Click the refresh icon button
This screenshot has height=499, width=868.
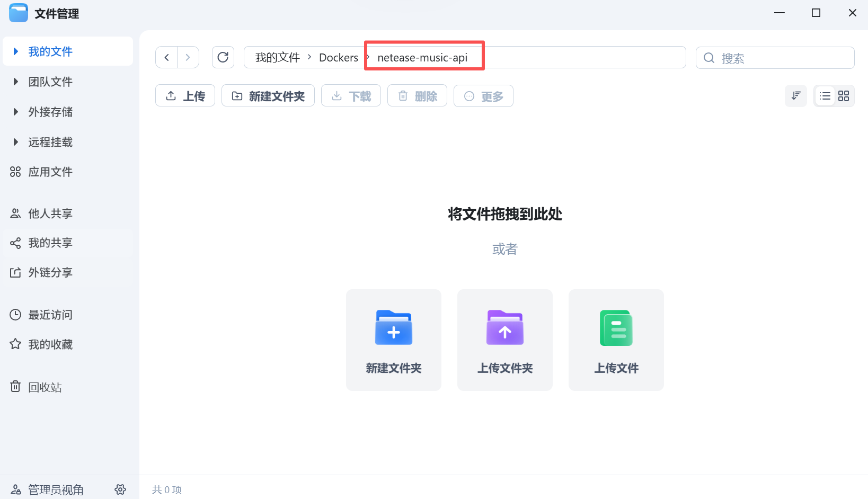pyautogui.click(x=223, y=57)
